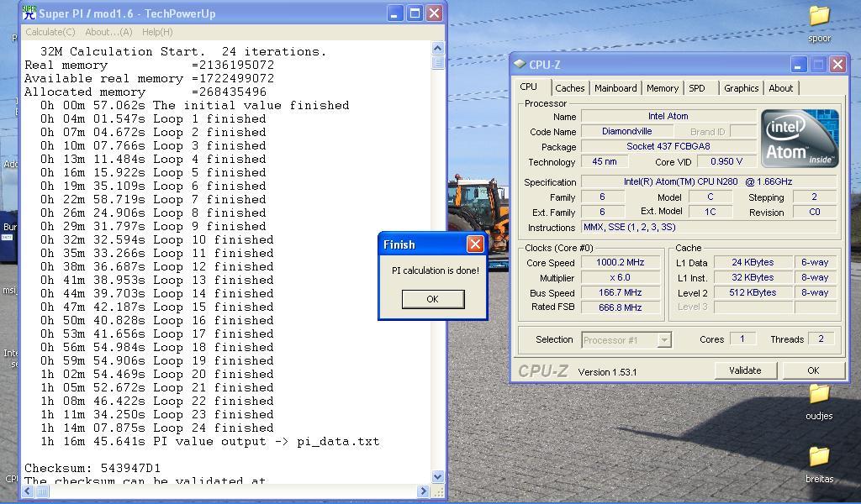Click the 'Allocated memory =268435496' line
Viewport: 861px width, 504px height.
tap(145, 92)
